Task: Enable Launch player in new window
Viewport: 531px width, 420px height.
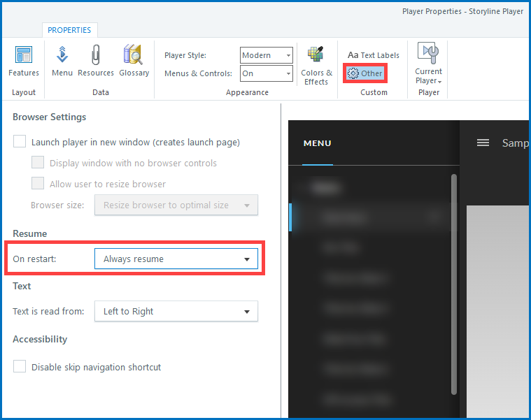Action: click(20, 141)
